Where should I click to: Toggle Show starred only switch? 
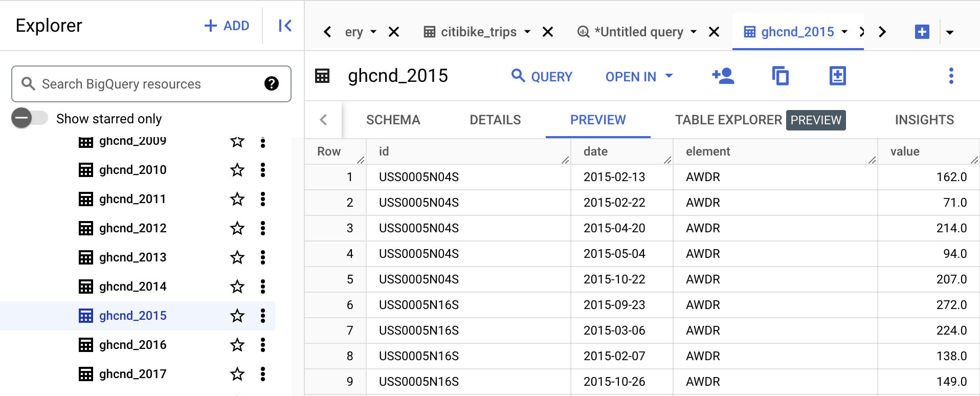(x=30, y=118)
